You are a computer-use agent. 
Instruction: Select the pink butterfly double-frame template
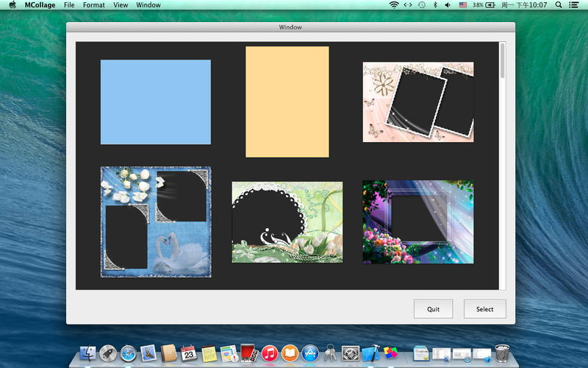pyautogui.click(x=417, y=102)
